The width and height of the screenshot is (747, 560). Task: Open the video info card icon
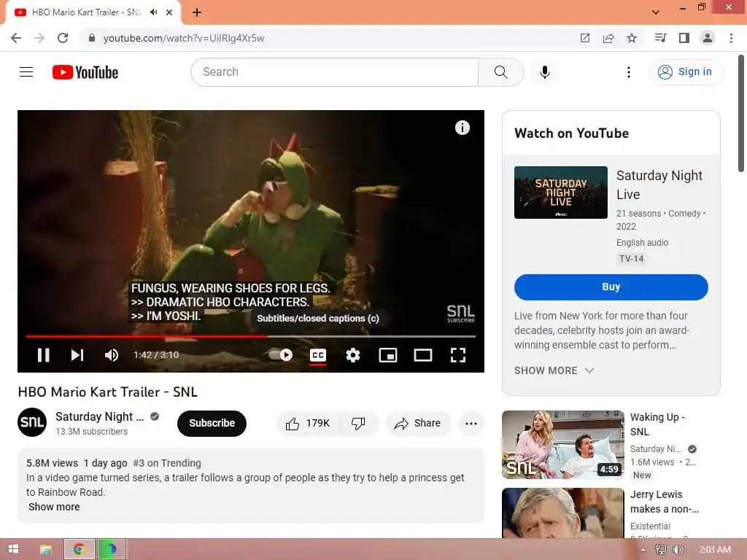[462, 128]
